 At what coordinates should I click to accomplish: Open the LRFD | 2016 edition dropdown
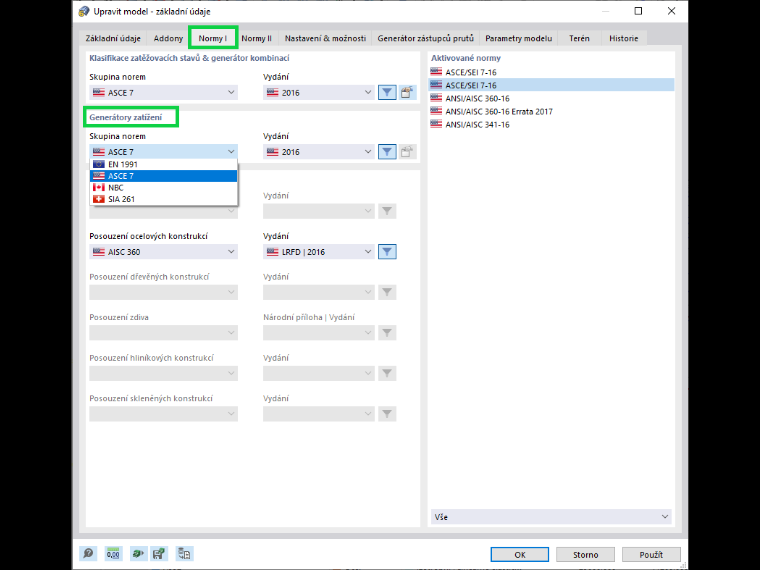point(319,252)
